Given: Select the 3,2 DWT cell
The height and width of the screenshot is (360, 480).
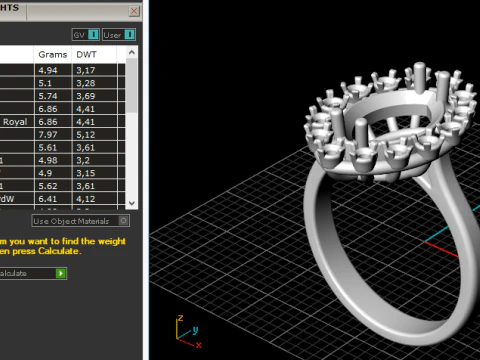Looking at the screenshot, I should [x=95, y=160].
